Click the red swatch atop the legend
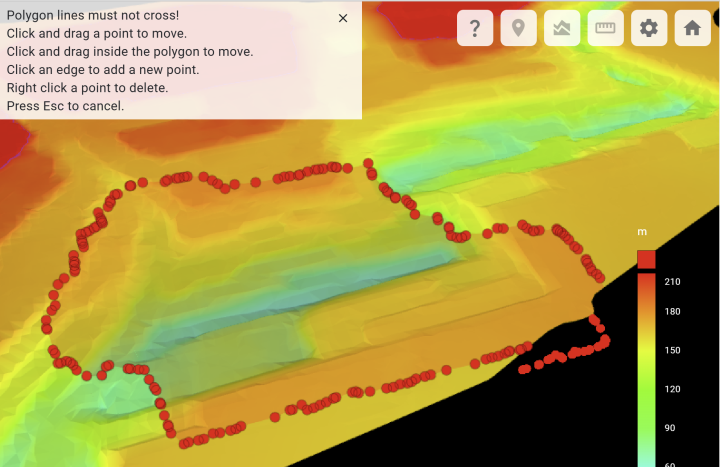The image size is (720, 467). tap(646, 259)
